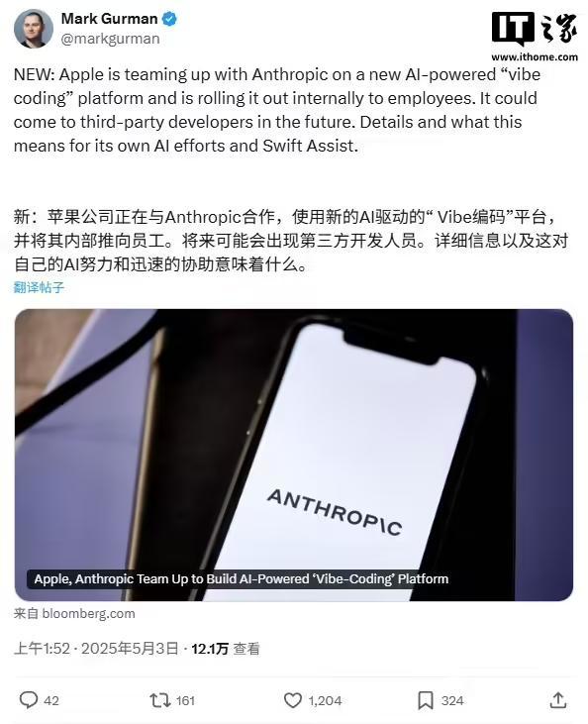Click the 161 reposts count
The image size is (588, 724).
coord(185,701)
